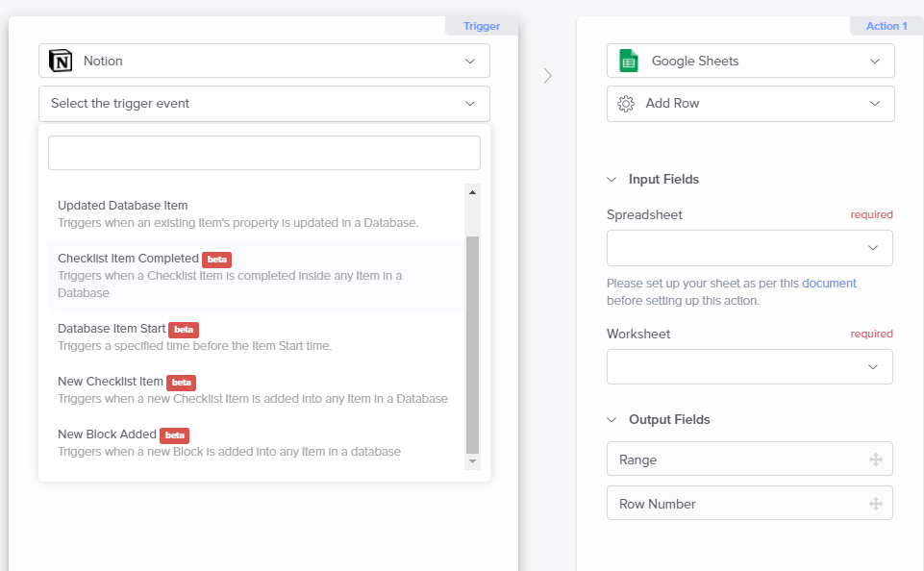
Task: Select the Database Item Start trigger
Action: coord(256,337)
